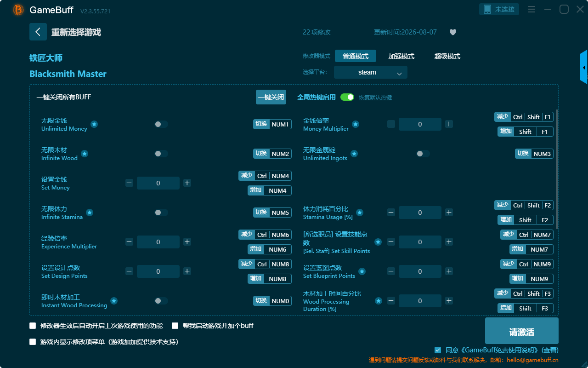This screenshot has height=368, width=588.
Task: Click Ctrl NUM4 decrease hotkey for Set Money
Action: 265,176
